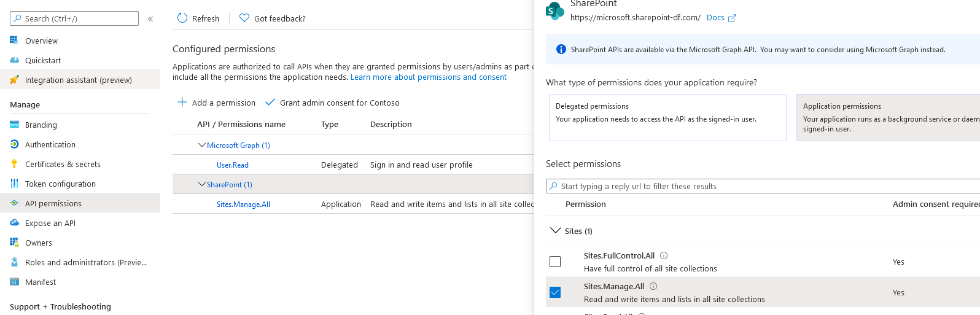Click the Integration assistant rocket icon
This screenshot has width=980, height=315.
[x=14, y=80]
